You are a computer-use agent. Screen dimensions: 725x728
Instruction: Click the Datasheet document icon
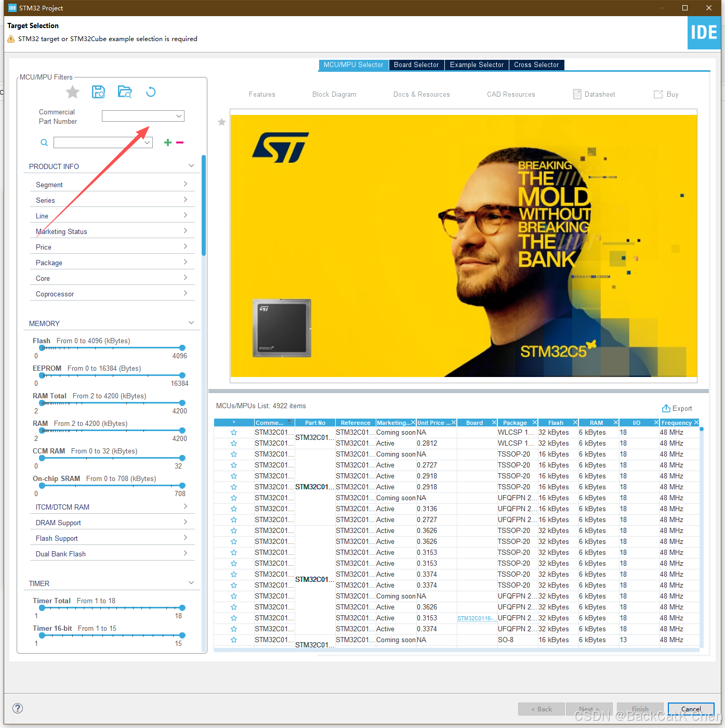tap(577, 94)
